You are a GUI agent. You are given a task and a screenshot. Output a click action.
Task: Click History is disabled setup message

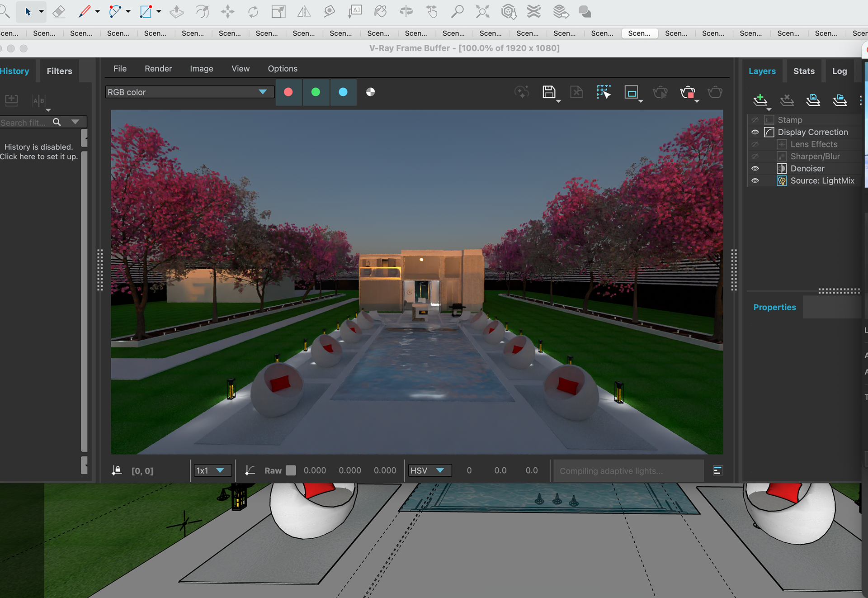tap(39, 152)
